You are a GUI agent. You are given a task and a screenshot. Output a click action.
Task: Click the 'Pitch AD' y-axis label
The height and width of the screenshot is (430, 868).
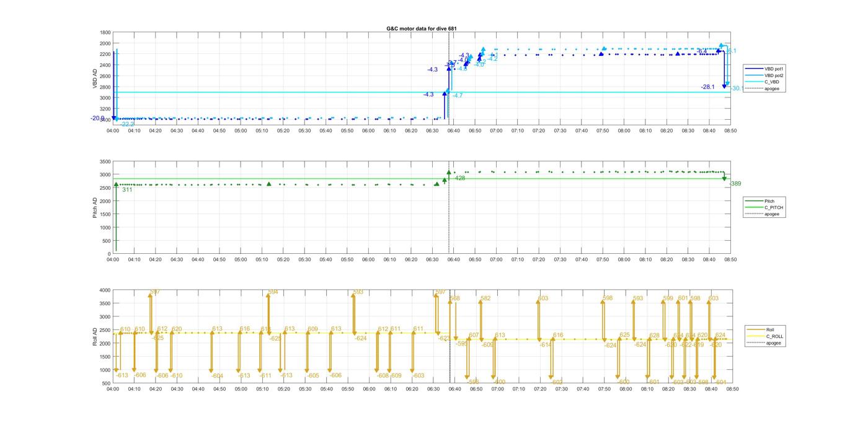95,207
